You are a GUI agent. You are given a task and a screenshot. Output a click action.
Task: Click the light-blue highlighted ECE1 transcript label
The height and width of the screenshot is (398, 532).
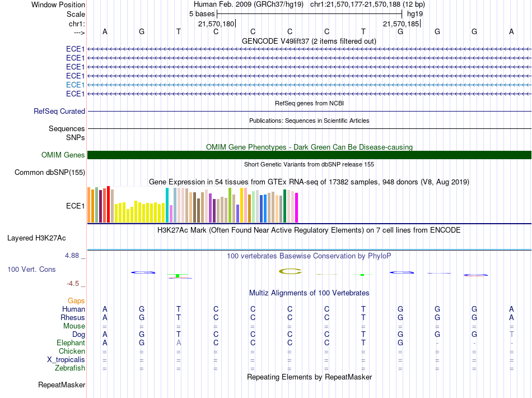75,85
